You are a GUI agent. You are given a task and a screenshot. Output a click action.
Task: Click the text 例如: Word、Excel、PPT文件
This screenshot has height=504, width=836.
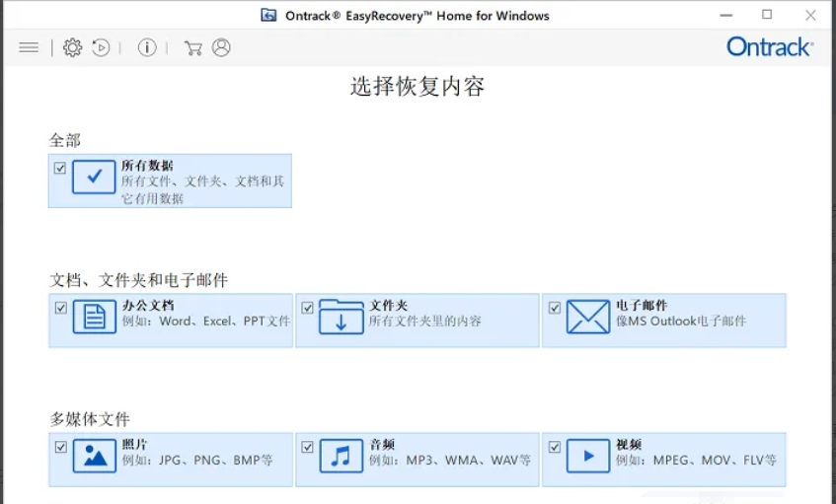pyautogui.click(x=206, y=322)
